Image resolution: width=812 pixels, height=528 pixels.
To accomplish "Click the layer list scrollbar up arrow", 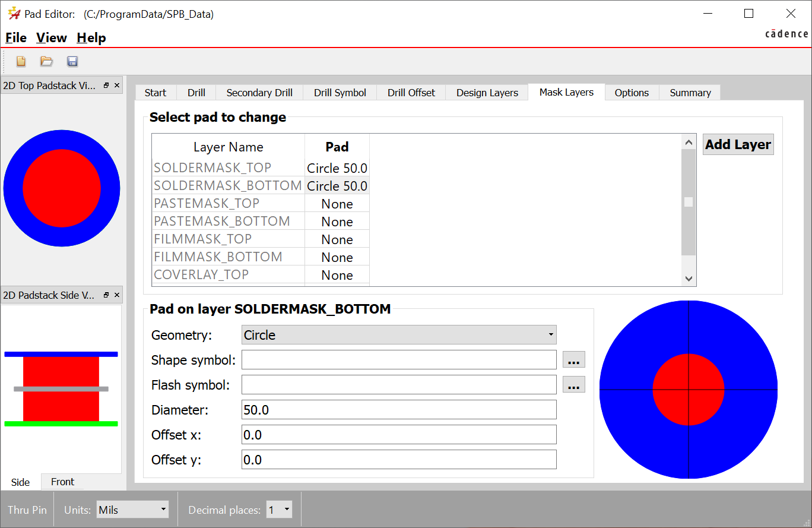I will click(689, 142).
